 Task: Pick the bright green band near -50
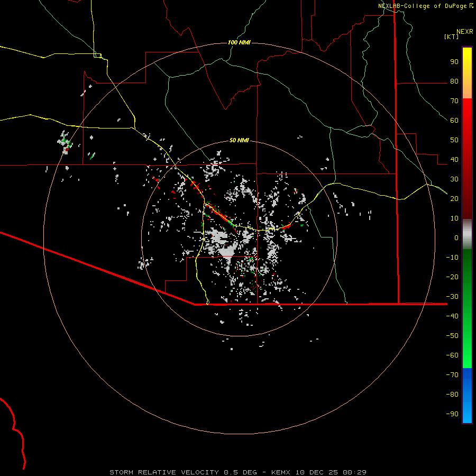pos(467,335)
